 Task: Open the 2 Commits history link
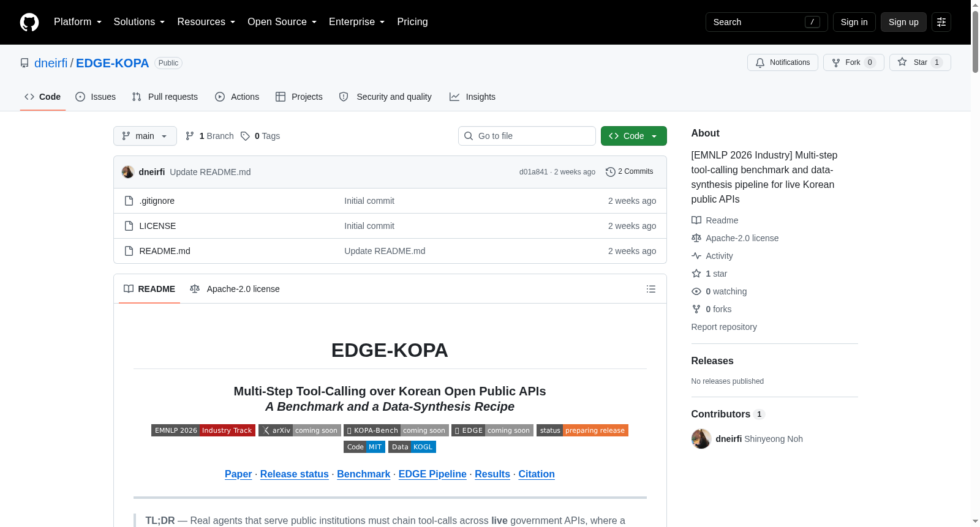pyautogui.click(x=629, y=172)
